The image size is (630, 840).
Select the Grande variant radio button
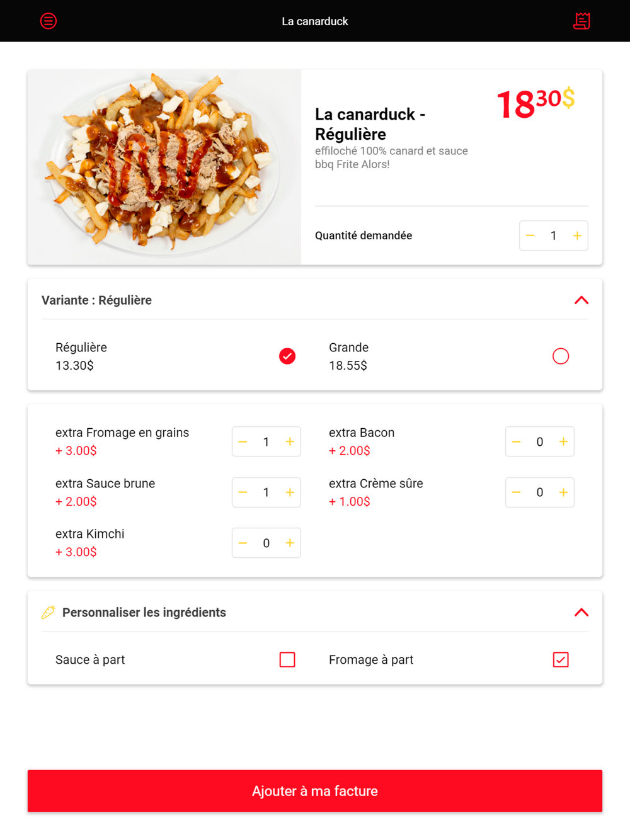[561, 356]
